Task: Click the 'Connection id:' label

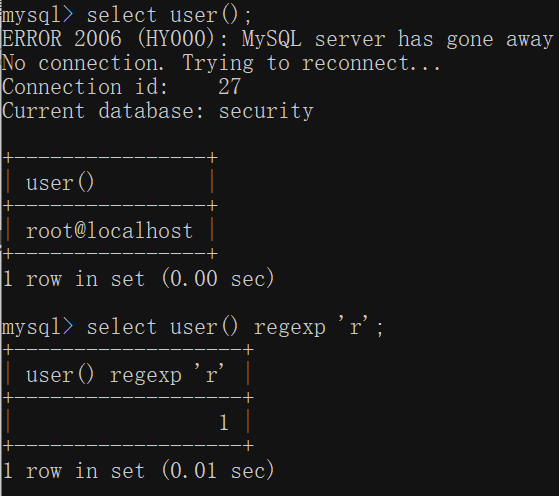Action: (85, 87)
